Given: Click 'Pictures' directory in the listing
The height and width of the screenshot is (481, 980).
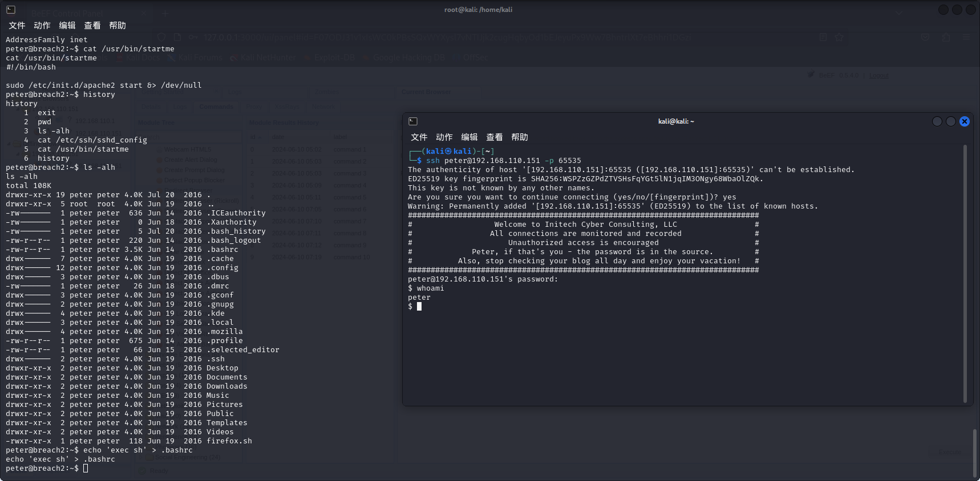Looking at the screenshot, I should tap(225, 405).
